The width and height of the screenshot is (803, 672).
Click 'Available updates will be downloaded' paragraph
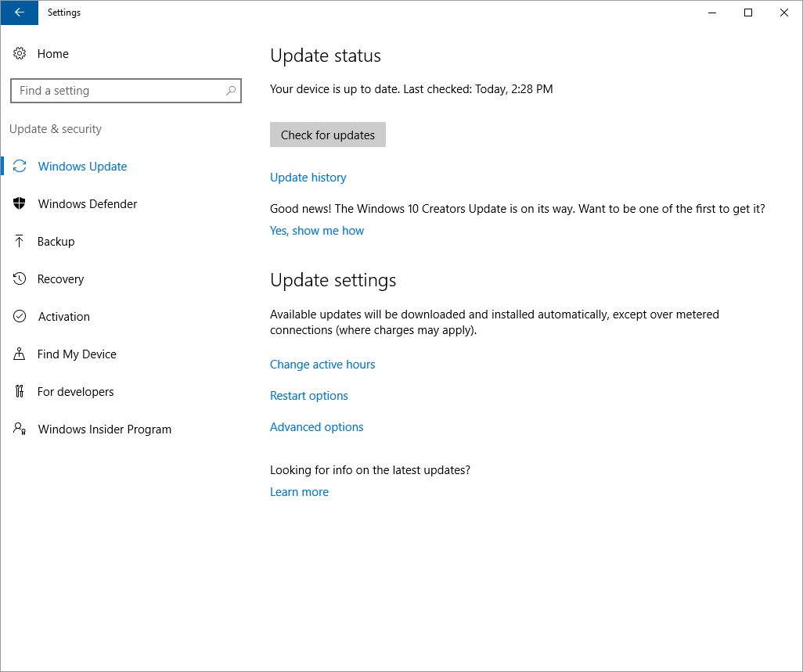(494, 322)
